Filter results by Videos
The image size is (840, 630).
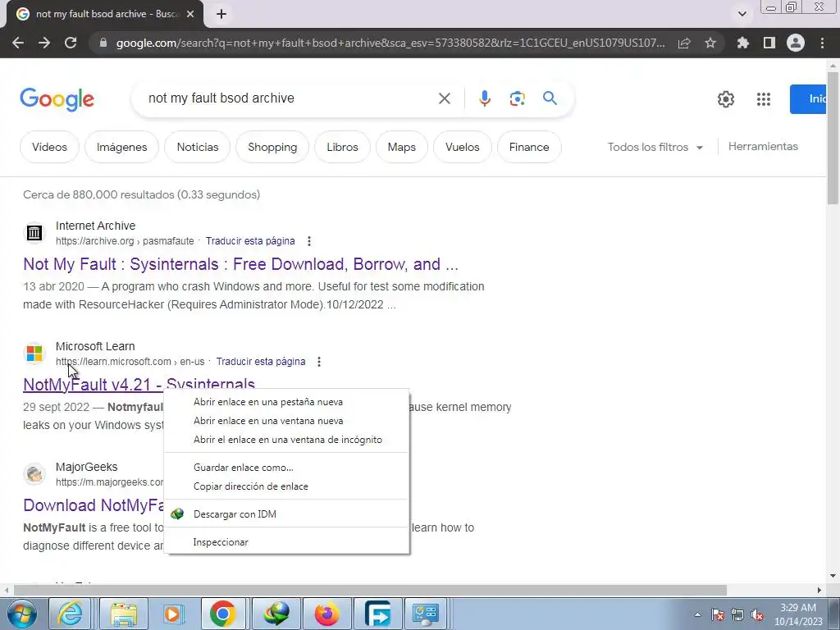pos(49,147)
